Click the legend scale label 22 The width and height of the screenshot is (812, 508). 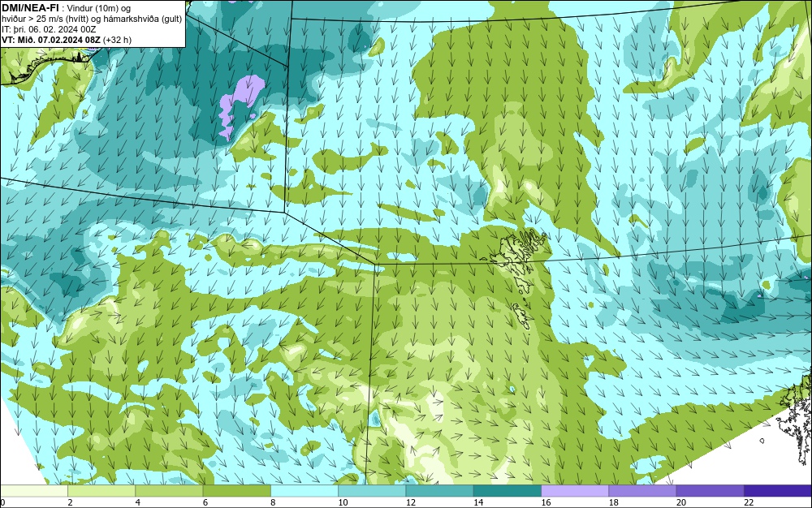749,503
